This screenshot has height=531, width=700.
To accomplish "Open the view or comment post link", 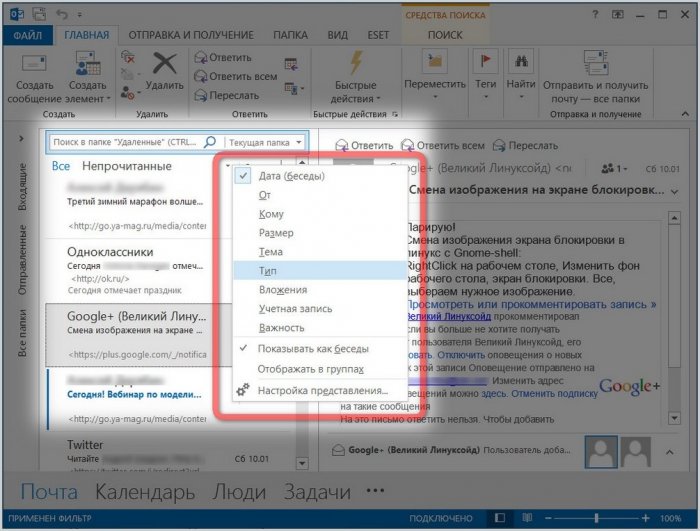I will click(531, 305).
